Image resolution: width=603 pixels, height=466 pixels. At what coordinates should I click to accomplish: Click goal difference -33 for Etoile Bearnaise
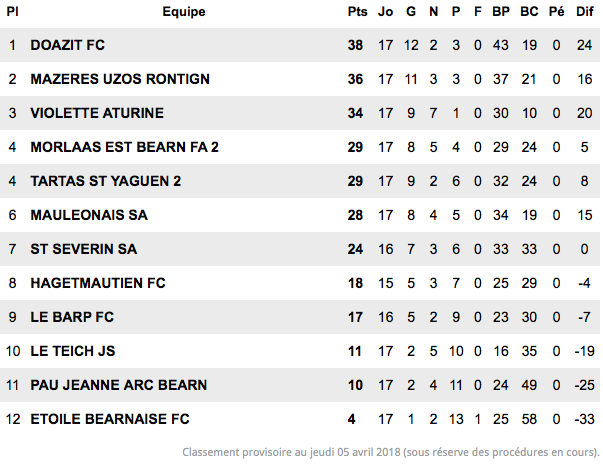585,419
